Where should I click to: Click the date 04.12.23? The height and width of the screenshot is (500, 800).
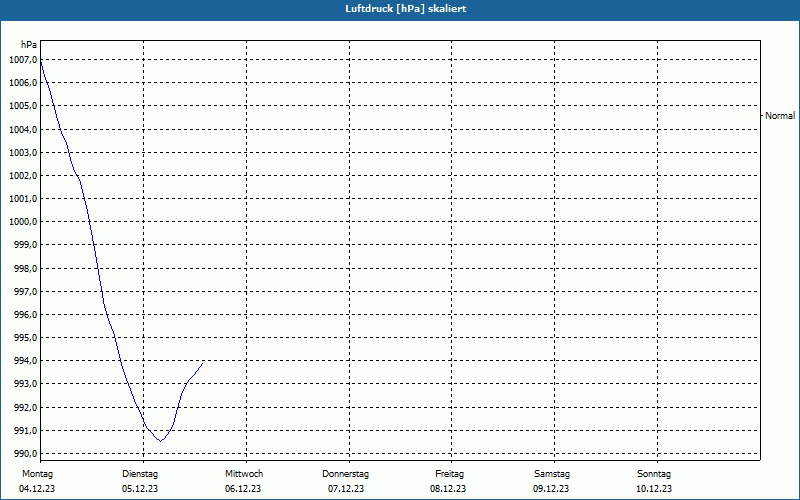point(37,489)
